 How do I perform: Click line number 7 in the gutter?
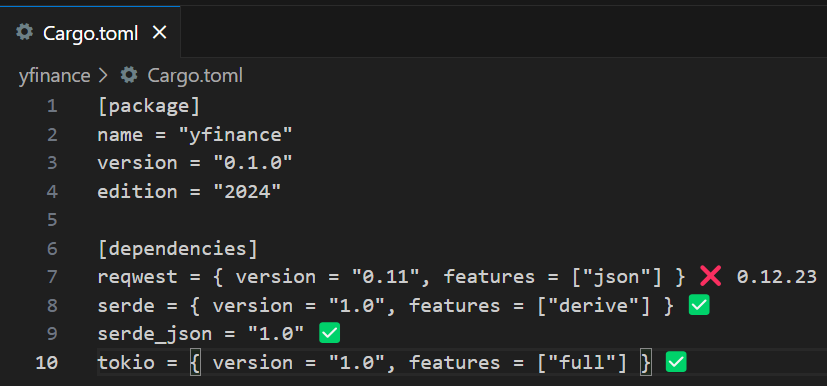point(52,276)
